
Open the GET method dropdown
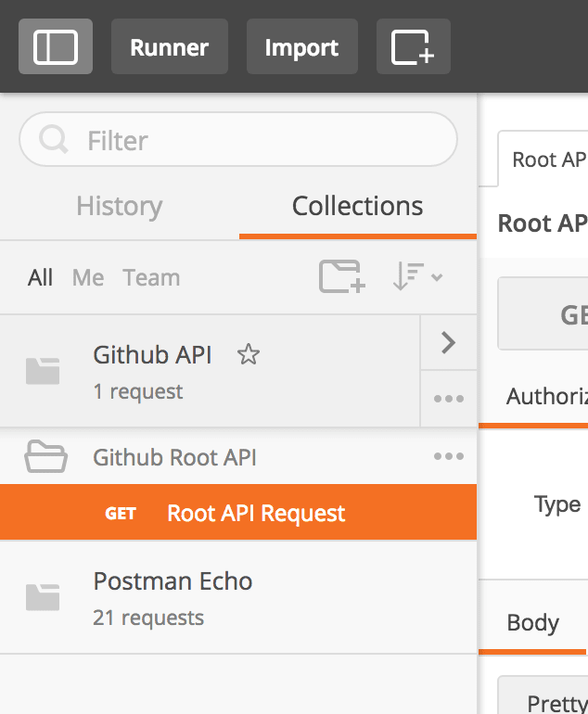coord(543,313)
